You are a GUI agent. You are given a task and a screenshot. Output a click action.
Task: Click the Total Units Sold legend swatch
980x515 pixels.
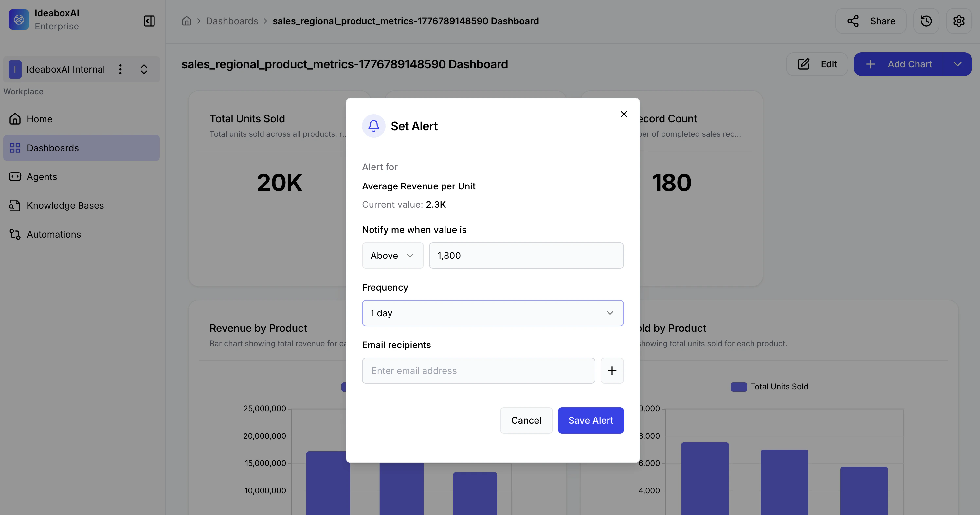tap(738, 387)
